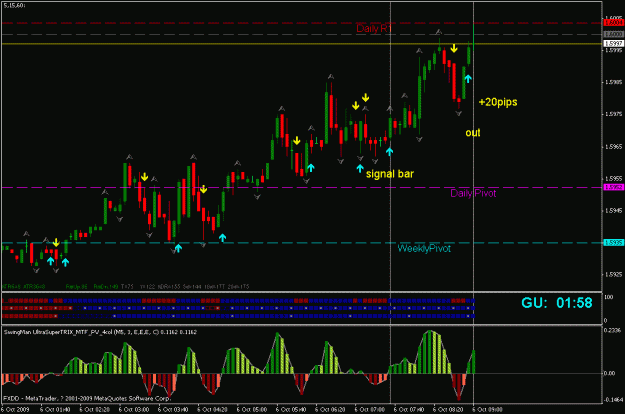625x414 pixels.
Task: Click the 1.5945 price scale label
Action: coord(614,210)
